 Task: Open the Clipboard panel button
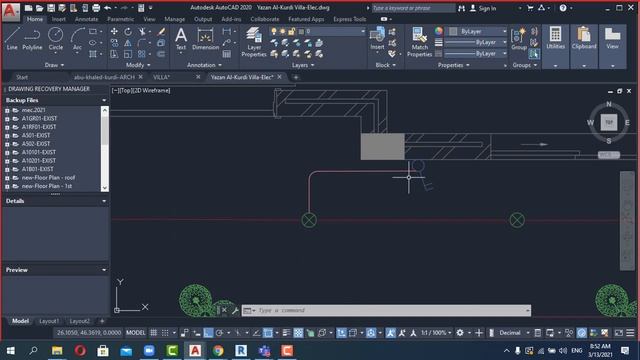point(584,46)
